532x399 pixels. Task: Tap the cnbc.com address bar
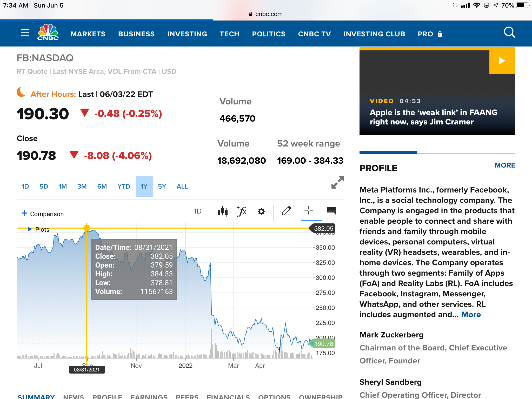coord(266,14)
